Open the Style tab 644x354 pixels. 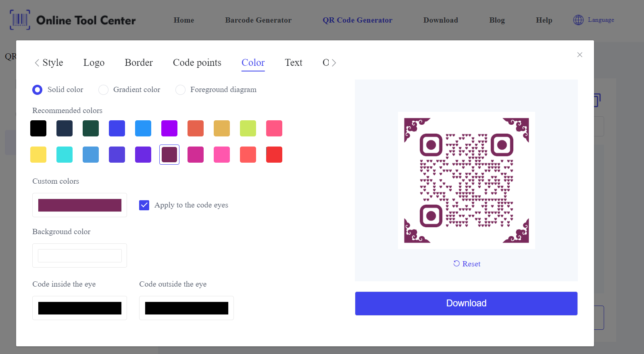53,63
